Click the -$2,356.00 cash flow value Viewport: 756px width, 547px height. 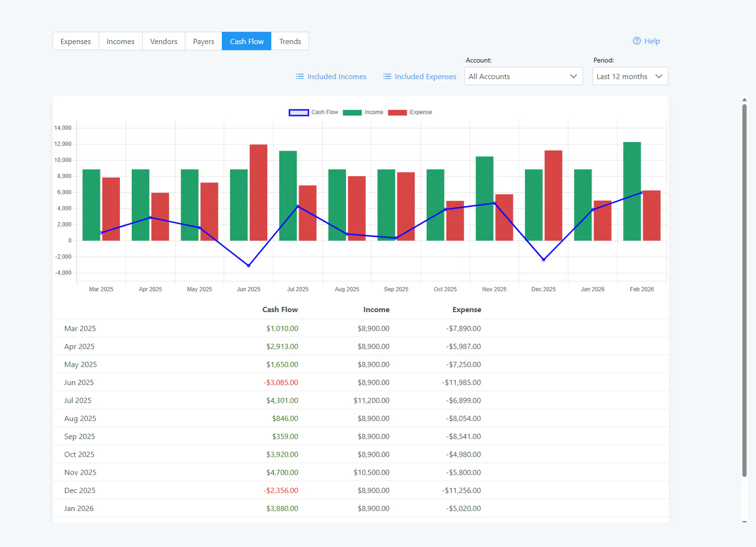[281, 490]
